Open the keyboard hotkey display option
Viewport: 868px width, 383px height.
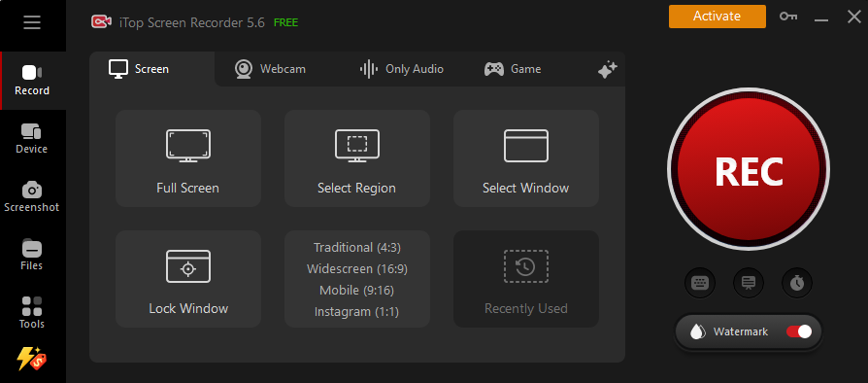point(700,283)
